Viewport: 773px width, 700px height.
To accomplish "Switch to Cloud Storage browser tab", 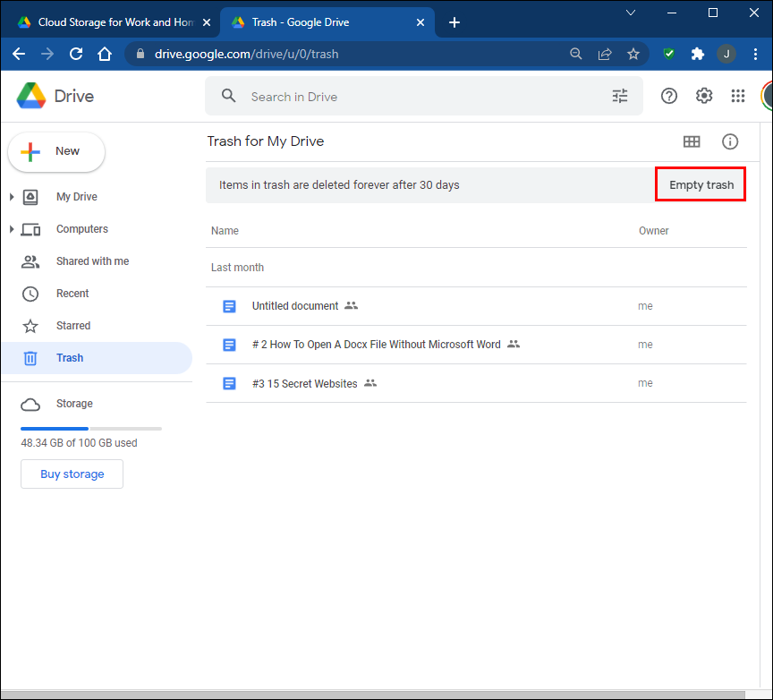I will pyautogui.click(x=107, y=21).
